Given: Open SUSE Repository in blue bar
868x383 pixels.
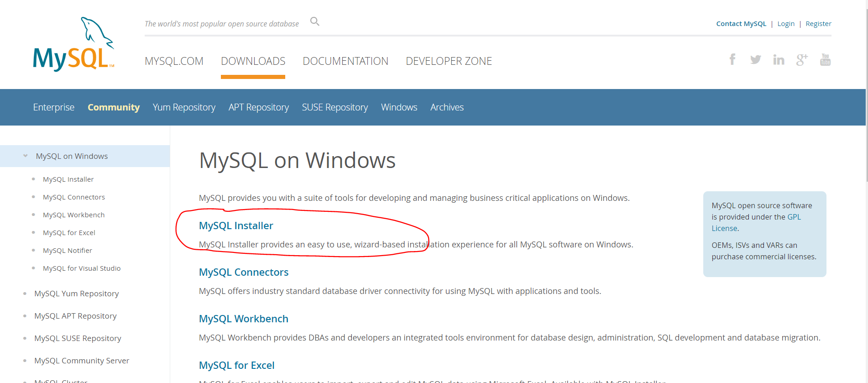Looking at the screenshot, I should [x=335, y=107].
